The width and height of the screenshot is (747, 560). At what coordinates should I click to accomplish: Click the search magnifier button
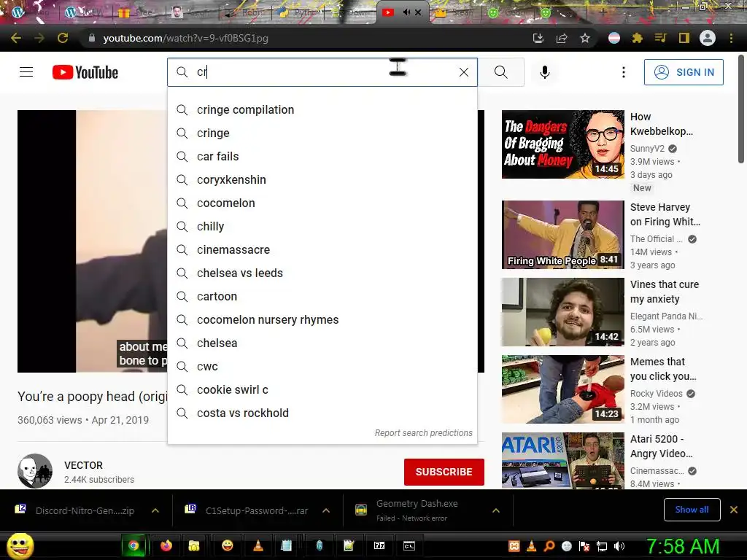point(500,72)
